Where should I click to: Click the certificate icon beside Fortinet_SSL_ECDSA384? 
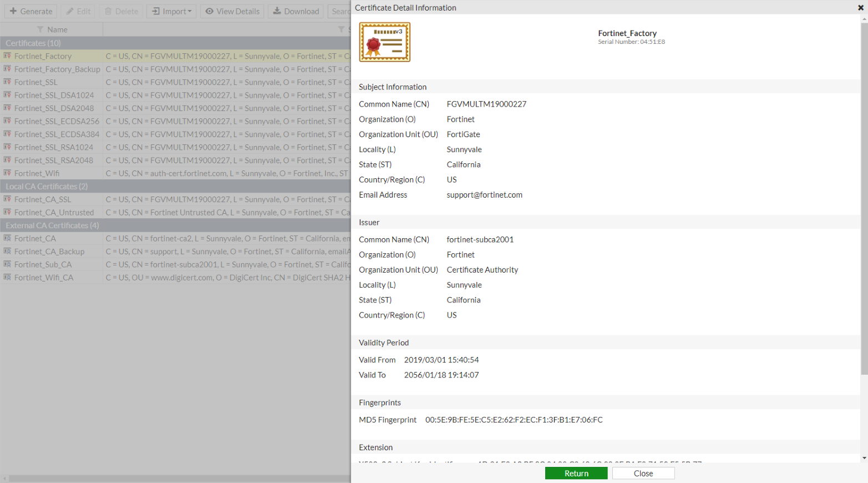7,134
